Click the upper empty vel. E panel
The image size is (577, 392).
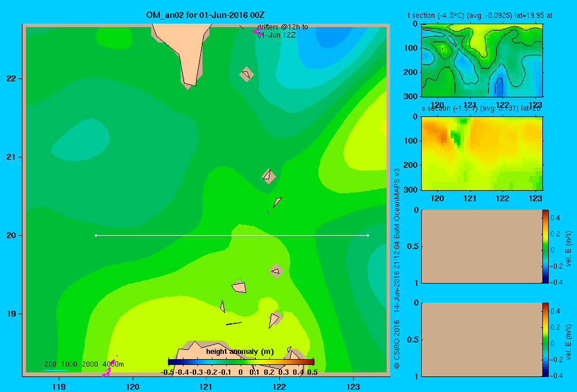click(x=481, y=246)
